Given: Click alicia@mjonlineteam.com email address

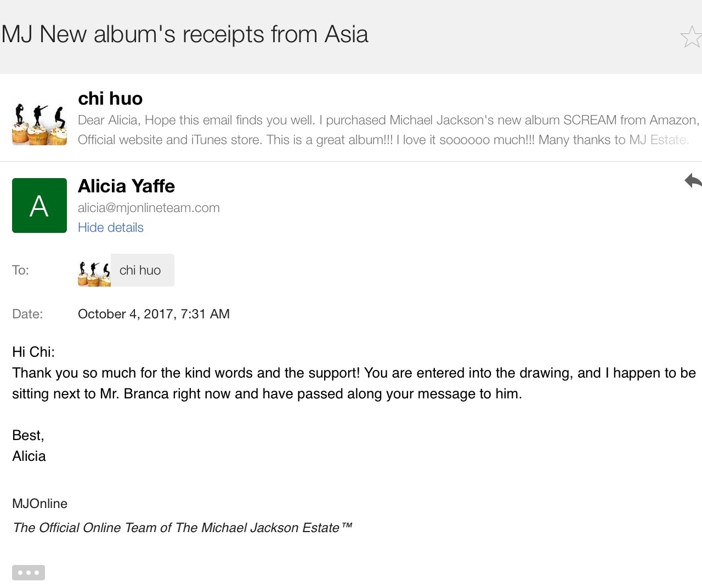Looking at the screenshot, I should (x=149, y=208).
